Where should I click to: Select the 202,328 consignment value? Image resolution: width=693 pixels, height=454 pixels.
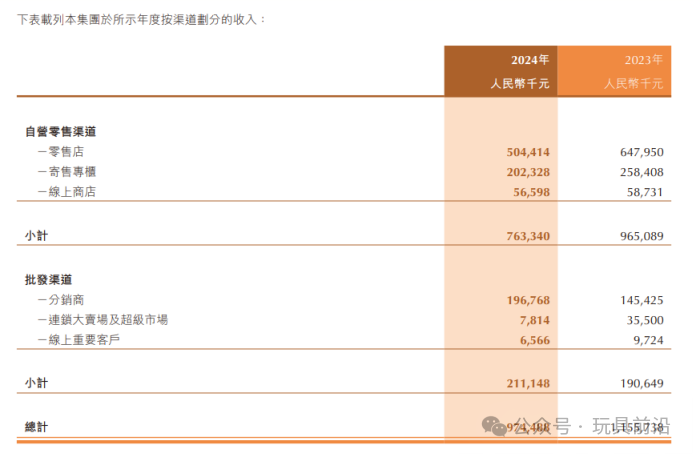coord(528,172)
